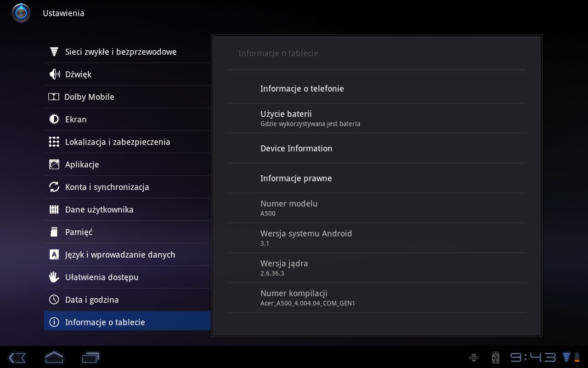Select the Aplikacje category
Screen dimensions: 588x368
point(127,164)
